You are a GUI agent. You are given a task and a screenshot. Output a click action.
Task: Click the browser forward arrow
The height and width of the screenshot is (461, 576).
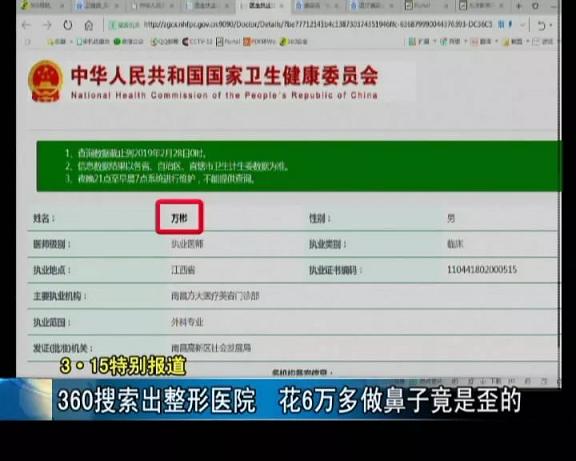47,25
